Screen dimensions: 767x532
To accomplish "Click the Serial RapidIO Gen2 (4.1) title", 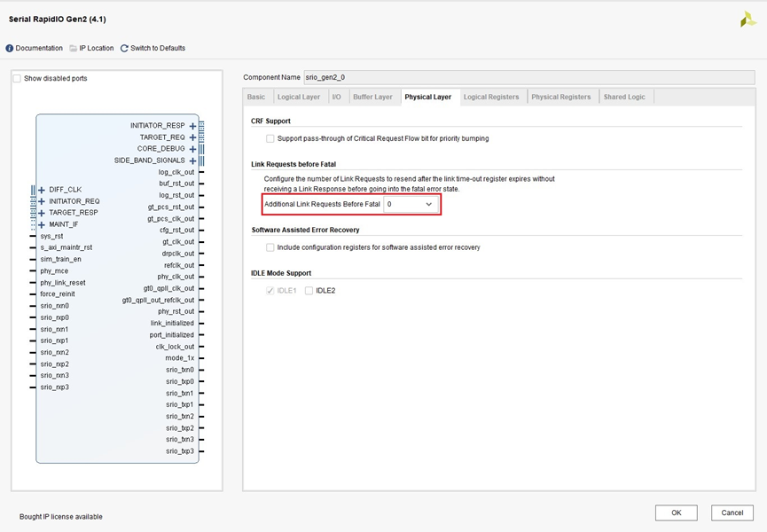I will pos(58,20).
